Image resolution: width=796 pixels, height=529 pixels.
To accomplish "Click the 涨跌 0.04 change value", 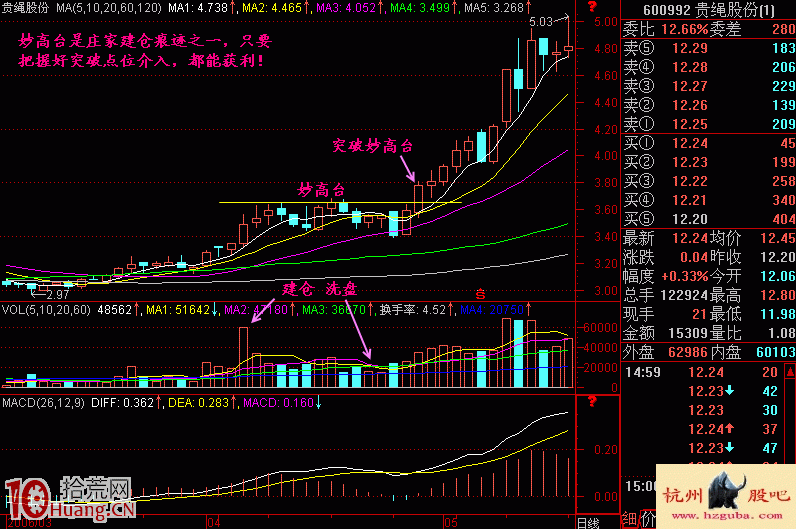I will click(x=693, y=257).
